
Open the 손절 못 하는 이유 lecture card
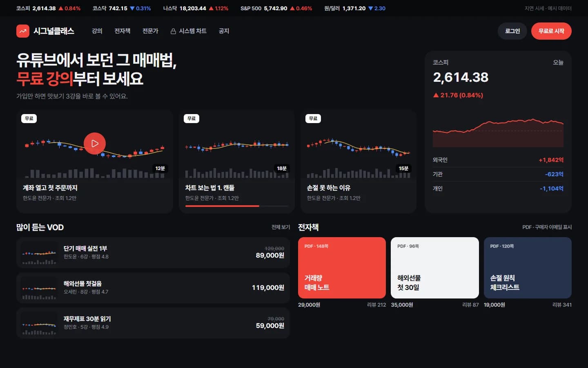359,161
